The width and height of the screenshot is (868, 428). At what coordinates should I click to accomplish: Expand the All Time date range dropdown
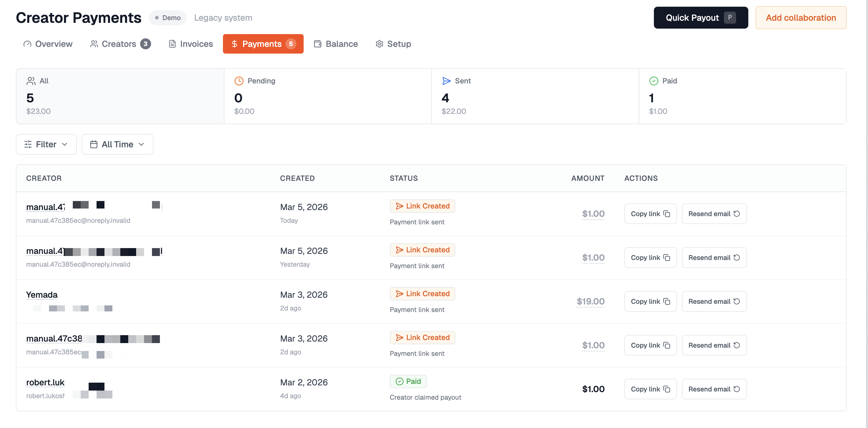coord(117,144)
